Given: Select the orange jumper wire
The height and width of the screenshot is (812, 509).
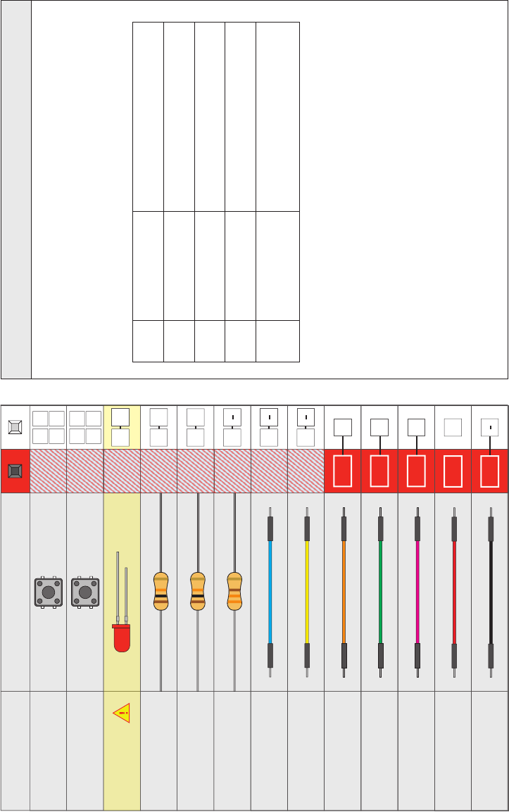Looking at the screenshot, I should tap(344, 592).
